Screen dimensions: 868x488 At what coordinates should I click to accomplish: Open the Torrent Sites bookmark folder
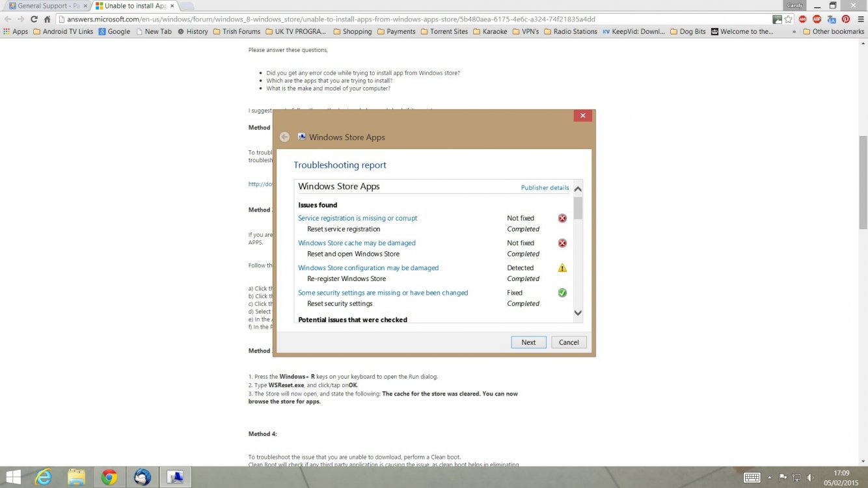[444, 31]
